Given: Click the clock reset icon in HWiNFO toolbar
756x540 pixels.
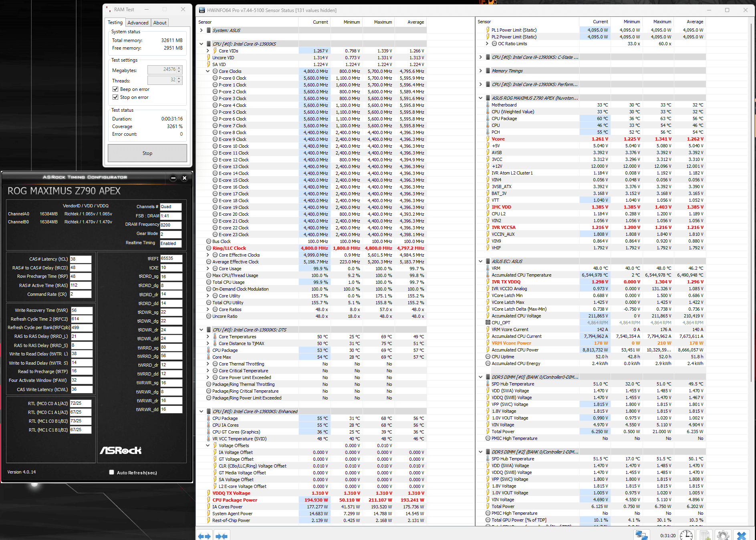Looking at the screenshot, I should [686, 535].
